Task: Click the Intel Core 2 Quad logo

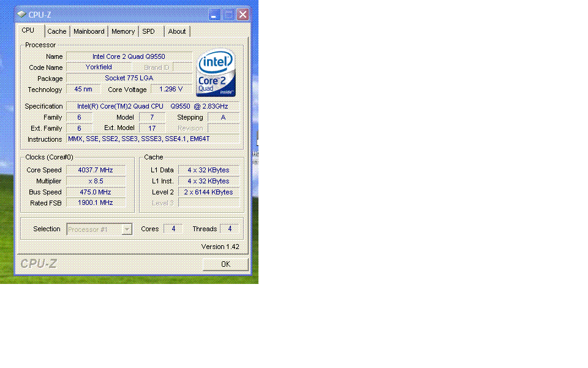Action: 216,72
